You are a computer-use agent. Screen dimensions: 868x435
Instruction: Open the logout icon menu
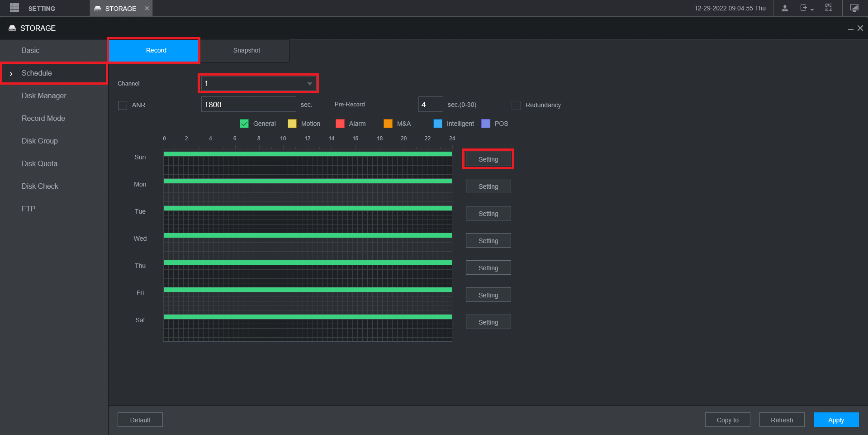pyautogui.click(x=806, y=8)
